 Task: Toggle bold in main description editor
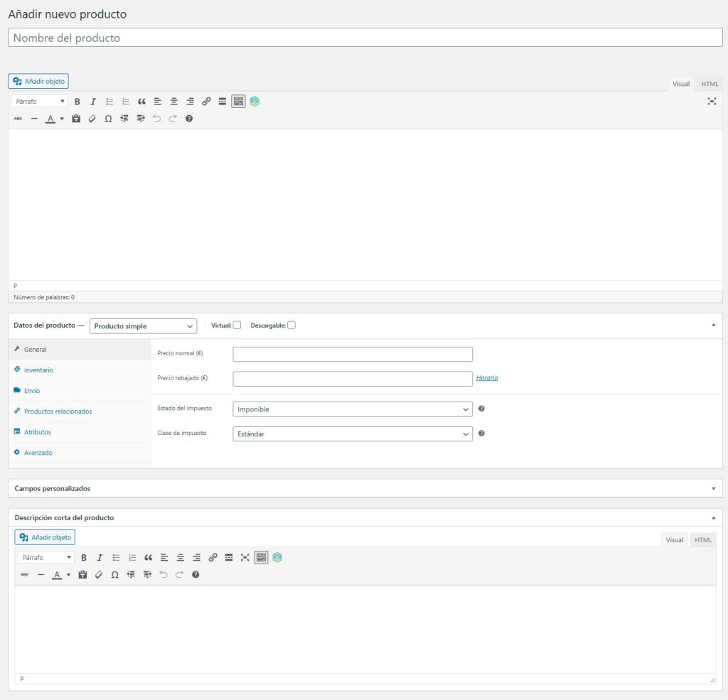(x=77, y=101)
